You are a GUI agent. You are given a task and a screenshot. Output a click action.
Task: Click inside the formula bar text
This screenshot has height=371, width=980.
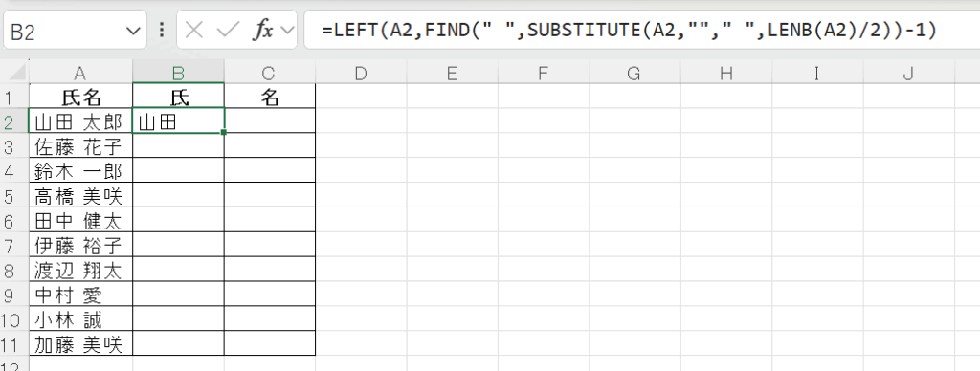(631, 30)
